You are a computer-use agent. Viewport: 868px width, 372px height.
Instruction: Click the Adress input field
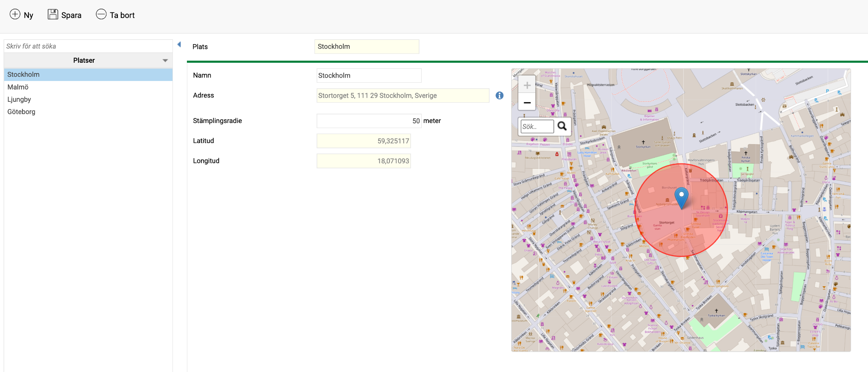coord(403,95)
